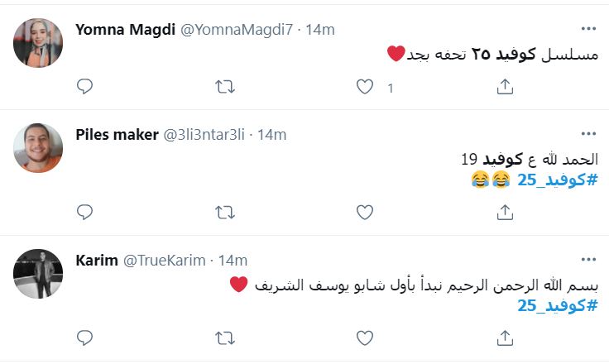The height and width of the screenshot is (364, 609).
Task: Share Yomna Magdi's tweet
Action: 505,86
